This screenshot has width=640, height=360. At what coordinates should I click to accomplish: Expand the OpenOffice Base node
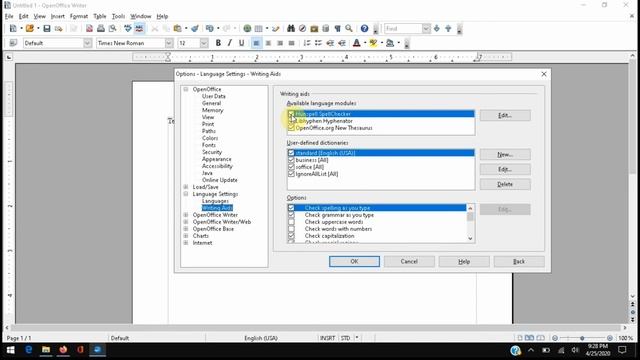[x=186, y=229]
